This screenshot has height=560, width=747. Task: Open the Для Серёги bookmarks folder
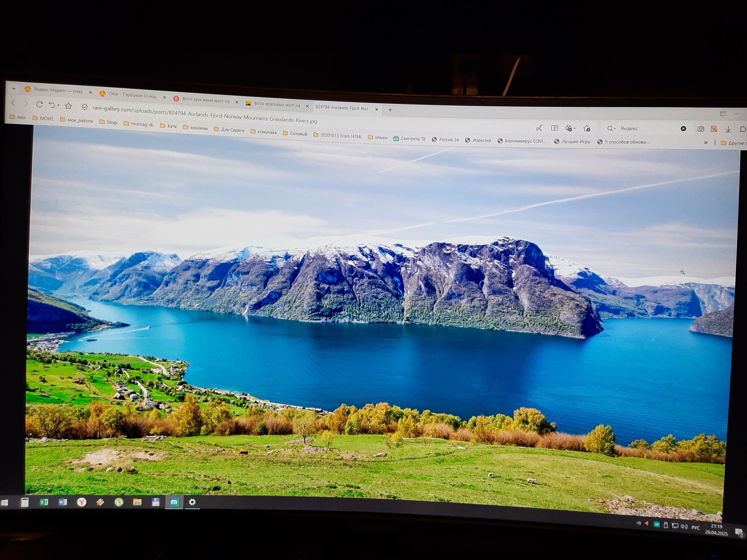pyautogui.click(x=229, y=130)
